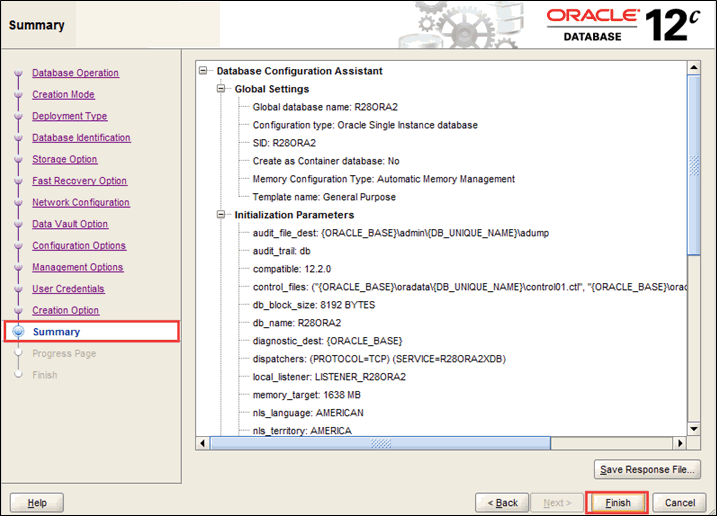Click the horizontal scrollbar right arrow
717x516 pixels.
point(681,443)
